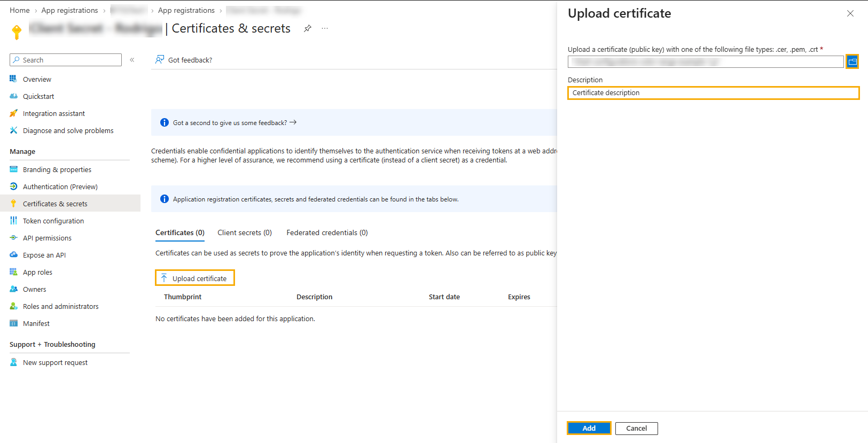
Task: Pin the Certificates & secrets page
Action: (308, 28)
